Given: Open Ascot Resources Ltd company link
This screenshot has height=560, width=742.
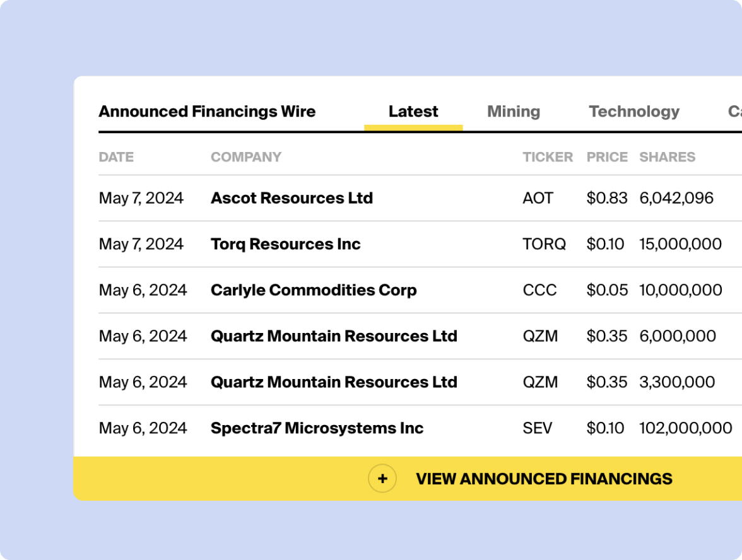Looking at the screenshot, I should click(291, 198).
